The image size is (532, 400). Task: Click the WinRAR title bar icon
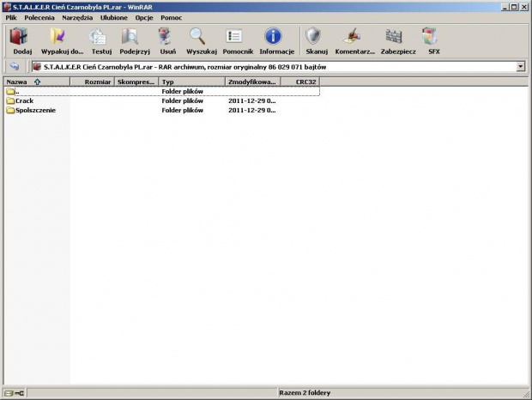[7, 7]
